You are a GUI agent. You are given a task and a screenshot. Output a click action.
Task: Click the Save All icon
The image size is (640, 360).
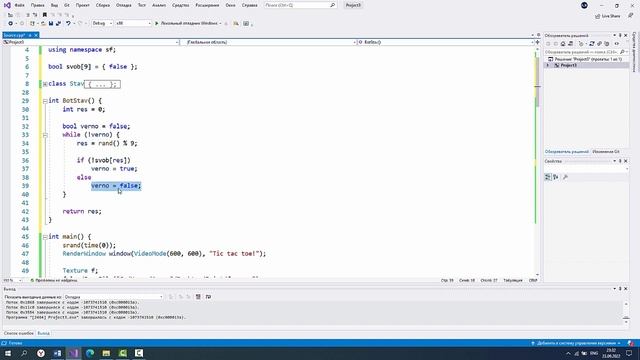58,24
